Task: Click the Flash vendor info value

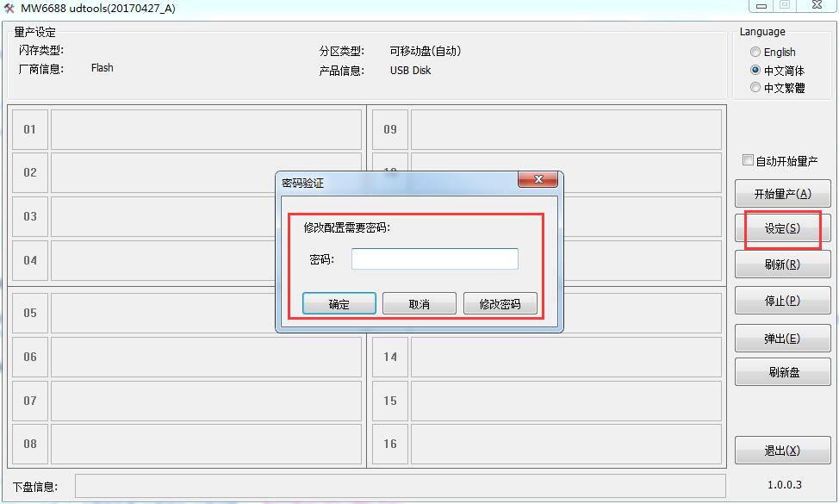Action: (x=103, y=68)
